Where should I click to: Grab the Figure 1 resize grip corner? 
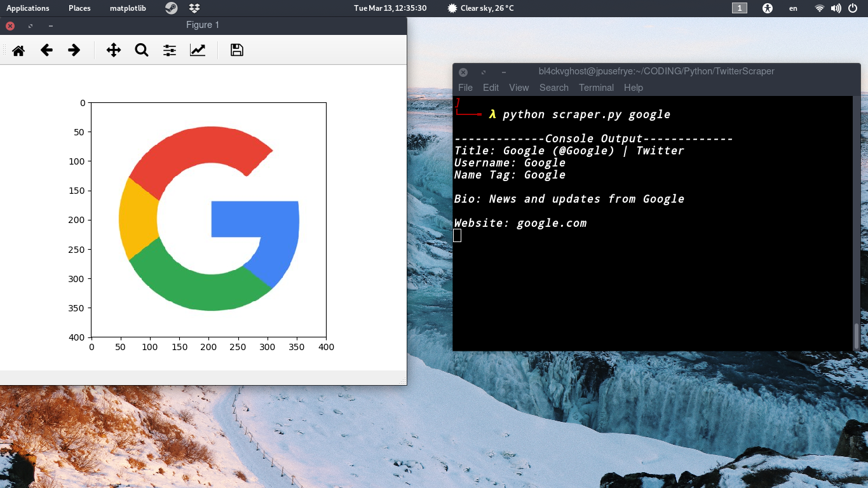403,381
